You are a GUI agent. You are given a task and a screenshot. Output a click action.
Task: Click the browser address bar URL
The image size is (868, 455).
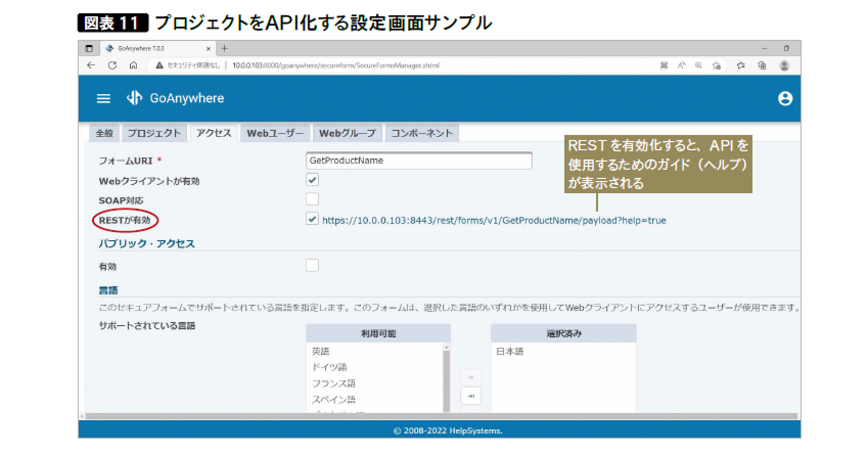point(336,66)
